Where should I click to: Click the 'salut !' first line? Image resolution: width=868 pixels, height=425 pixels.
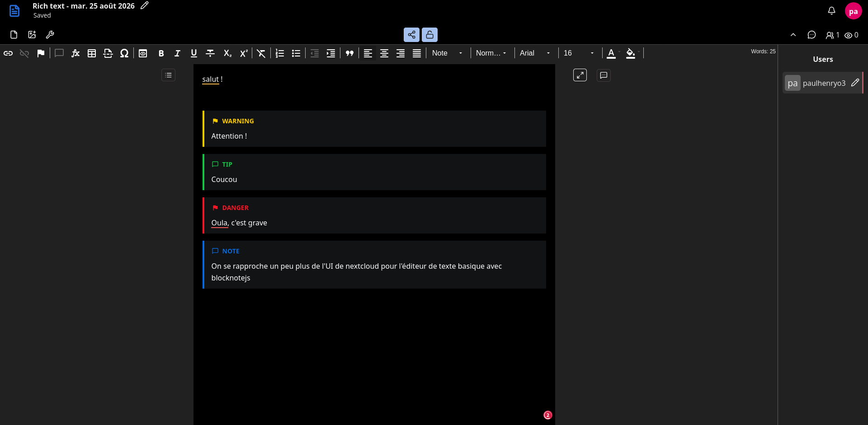coord(212,79)
